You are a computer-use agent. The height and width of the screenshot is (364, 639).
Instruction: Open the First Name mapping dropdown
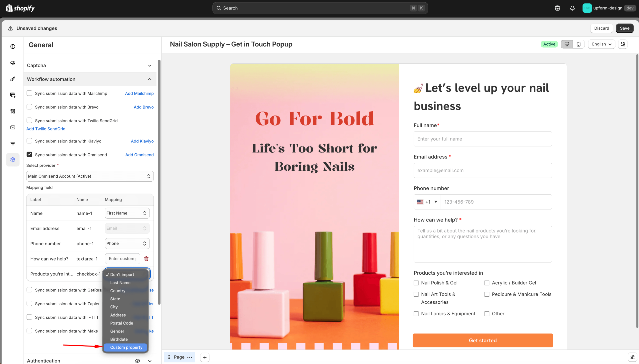pyautogui.click(x=127, y=213)
